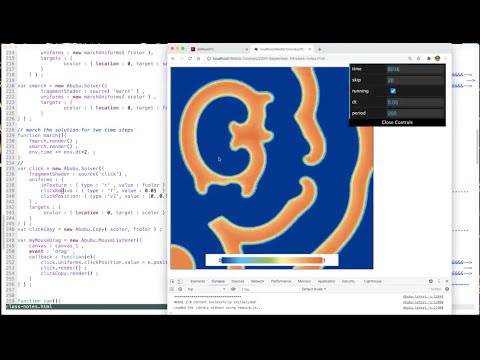Close the active localhost tab
Image resolution: width=480 pixels, height=360 pixels.
coord(310,49)
